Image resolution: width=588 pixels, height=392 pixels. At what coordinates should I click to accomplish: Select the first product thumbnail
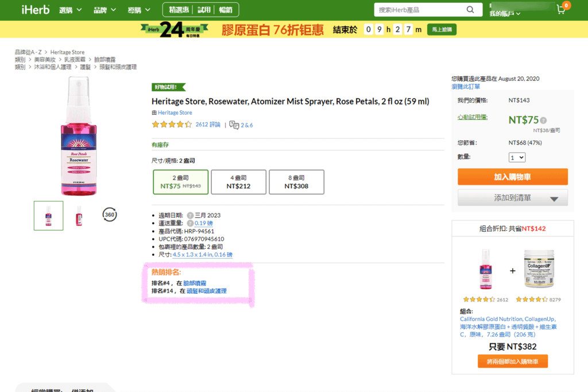click(x=49, y=216)
